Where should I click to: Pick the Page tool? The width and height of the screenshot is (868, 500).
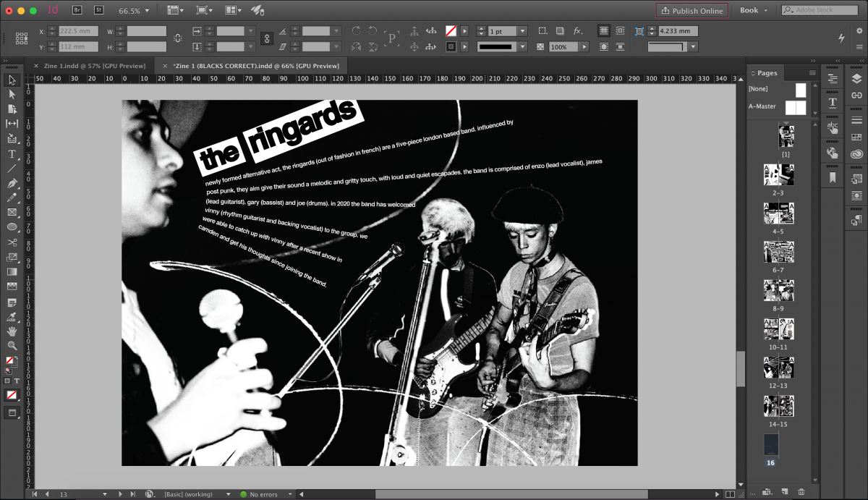point(12,109)
